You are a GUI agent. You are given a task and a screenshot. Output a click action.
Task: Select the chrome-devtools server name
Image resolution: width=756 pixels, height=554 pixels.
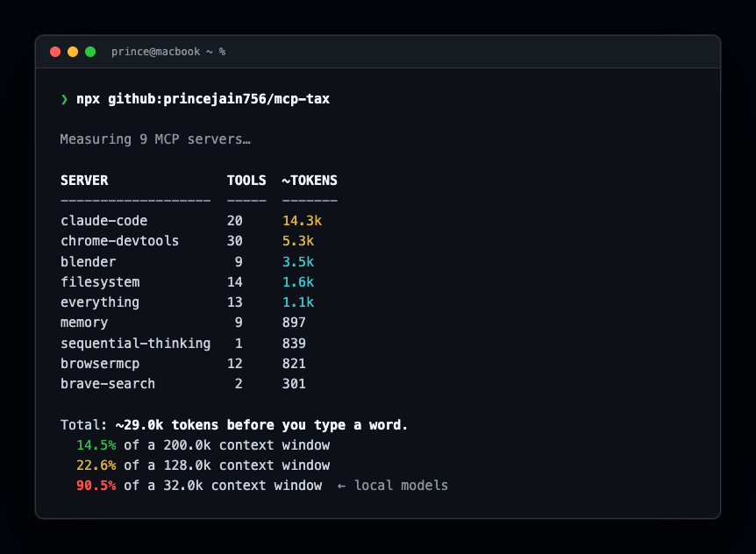pyautogui.click(x=119, y=241)
